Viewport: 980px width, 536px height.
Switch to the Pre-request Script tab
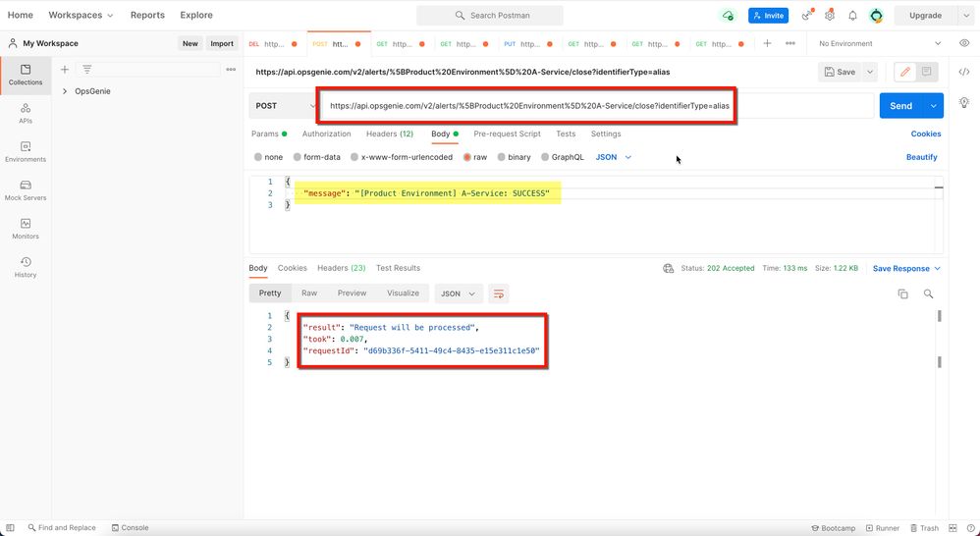coord(507,134)
